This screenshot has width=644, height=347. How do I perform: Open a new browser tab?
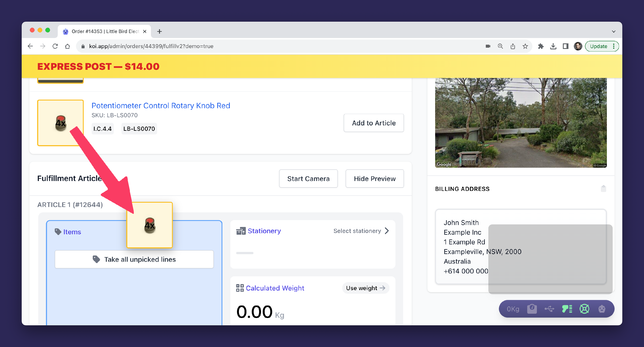[x=159, y=32]
